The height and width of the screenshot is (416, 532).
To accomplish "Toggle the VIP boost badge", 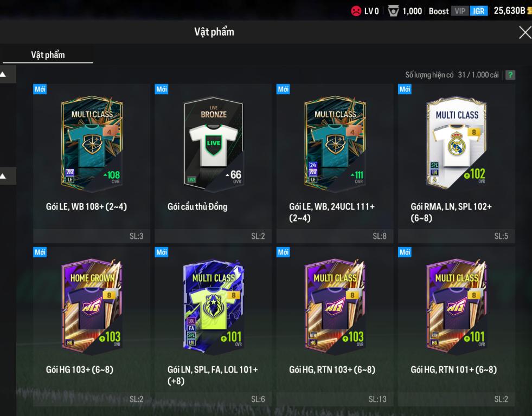I will click(460, 11).
